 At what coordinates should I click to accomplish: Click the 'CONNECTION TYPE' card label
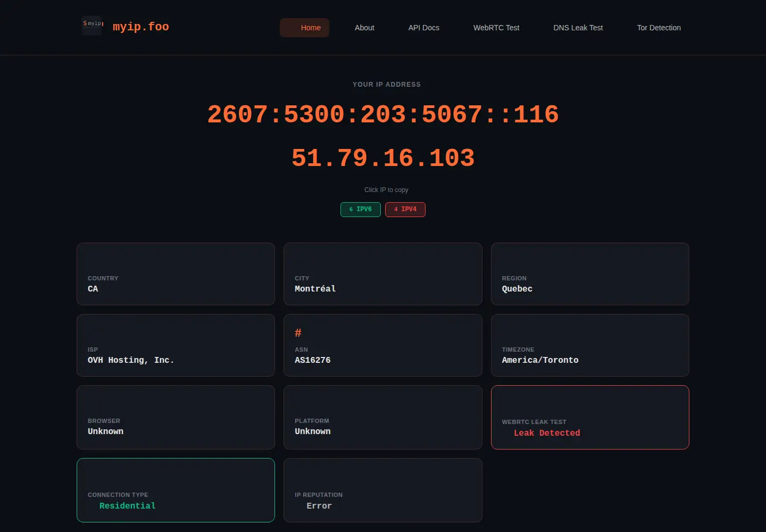[x=118, y=495]
